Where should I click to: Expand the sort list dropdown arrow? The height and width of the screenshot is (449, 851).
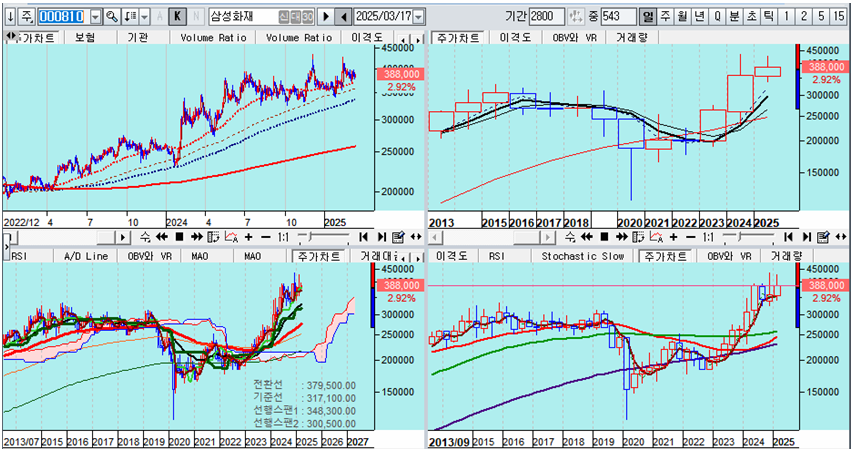[x=145, y=17]
